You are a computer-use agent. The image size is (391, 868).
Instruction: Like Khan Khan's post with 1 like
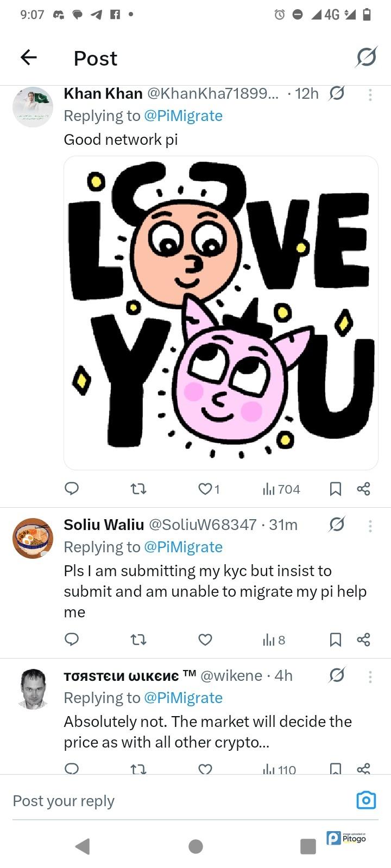pos(205,489)
